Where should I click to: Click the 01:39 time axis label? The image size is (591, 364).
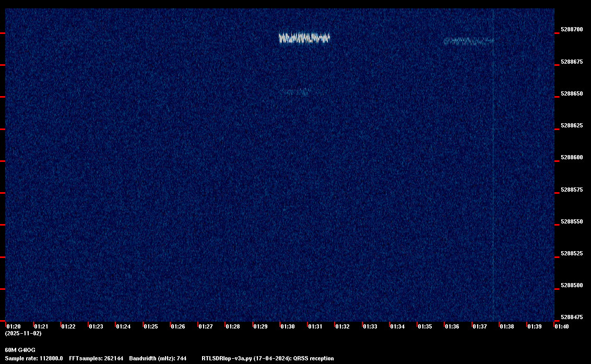pos(535,326)
